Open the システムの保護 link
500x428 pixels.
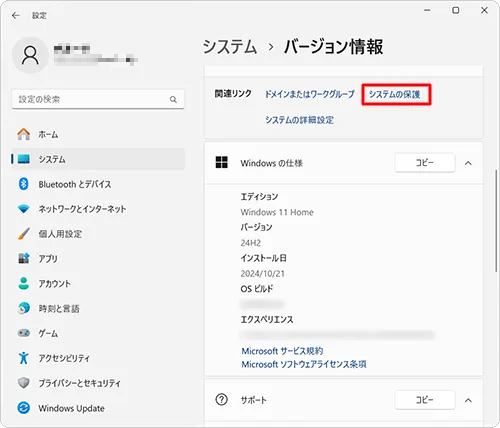click(394, 94)
